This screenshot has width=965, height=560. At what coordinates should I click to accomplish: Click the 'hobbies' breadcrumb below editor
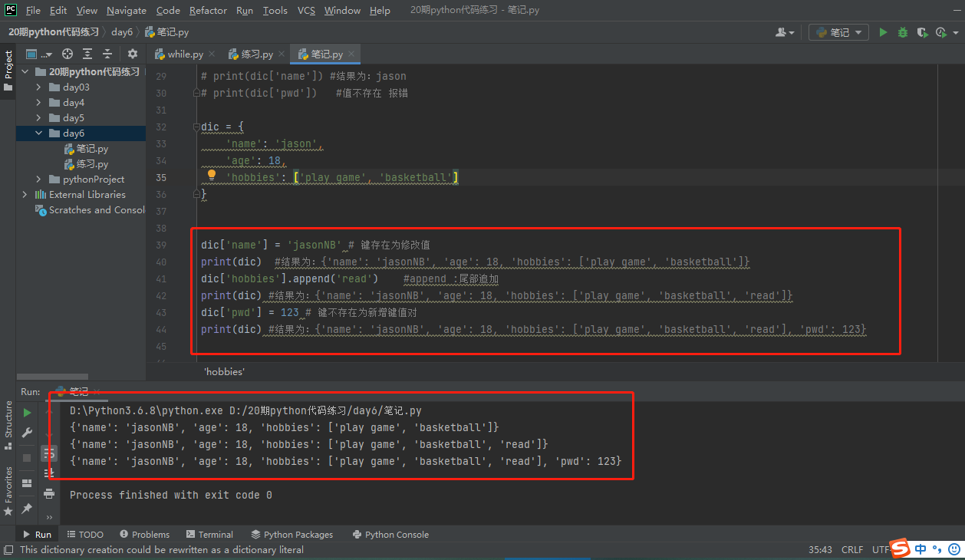224,371
